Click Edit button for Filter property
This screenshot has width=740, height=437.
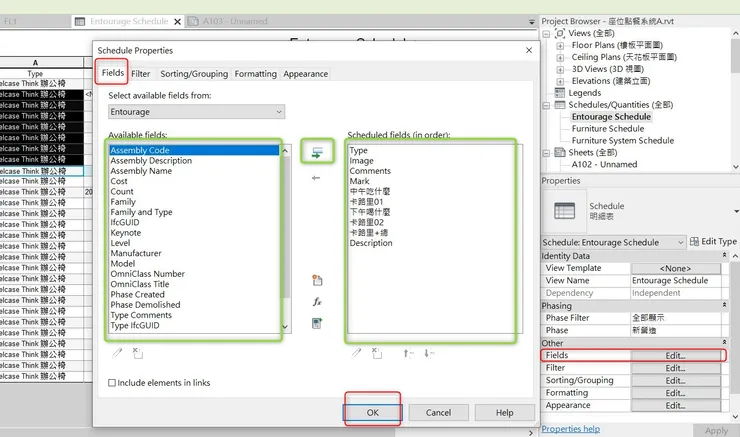[676, 368]
